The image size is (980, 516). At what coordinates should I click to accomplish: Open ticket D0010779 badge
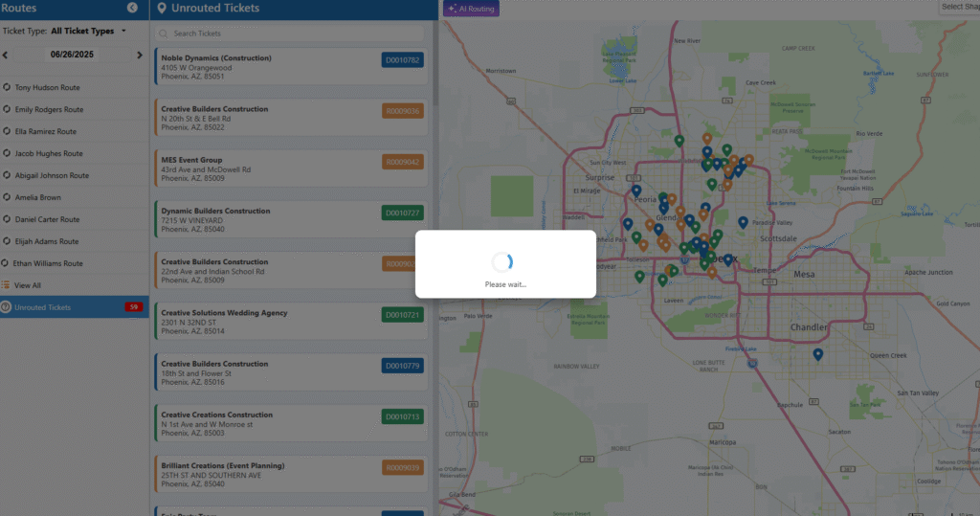click(x=403, y=366)
